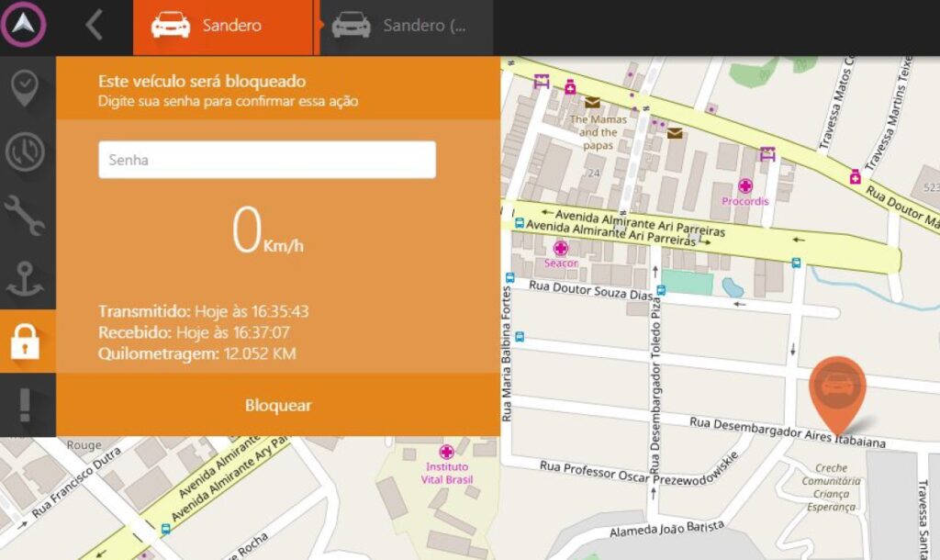
Task: Click the bus stop icon on Rua Maria Balbina Fortes
Action: click(x=509, y=277)
